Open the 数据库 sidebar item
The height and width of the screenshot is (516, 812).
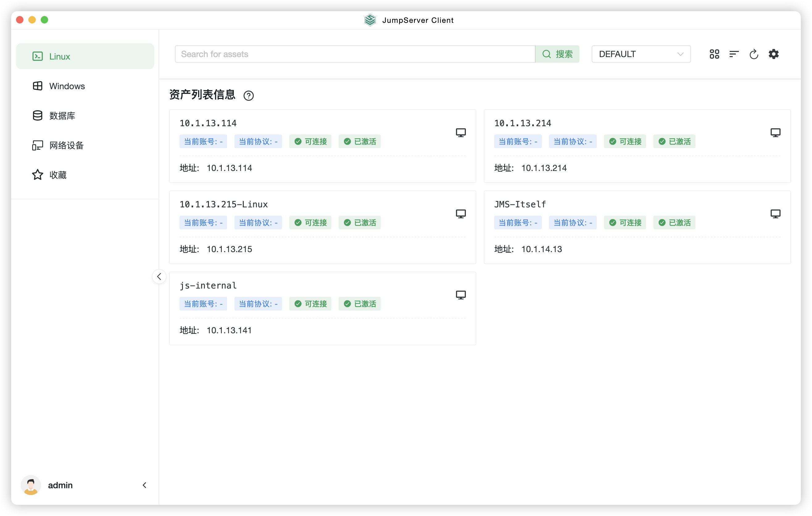[x=62, y=116]
